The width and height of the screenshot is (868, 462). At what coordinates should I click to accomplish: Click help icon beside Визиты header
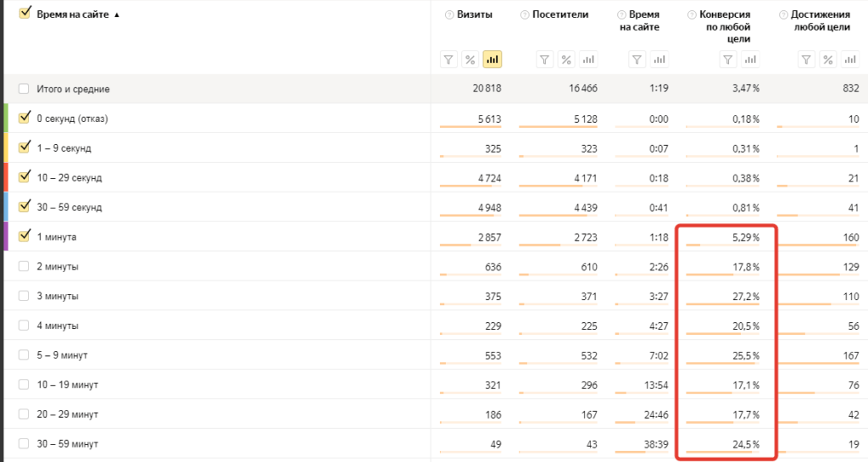coord(449,14)
